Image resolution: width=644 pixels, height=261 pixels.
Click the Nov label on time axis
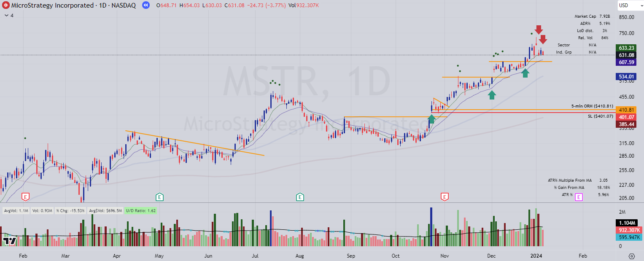[444, 256]
